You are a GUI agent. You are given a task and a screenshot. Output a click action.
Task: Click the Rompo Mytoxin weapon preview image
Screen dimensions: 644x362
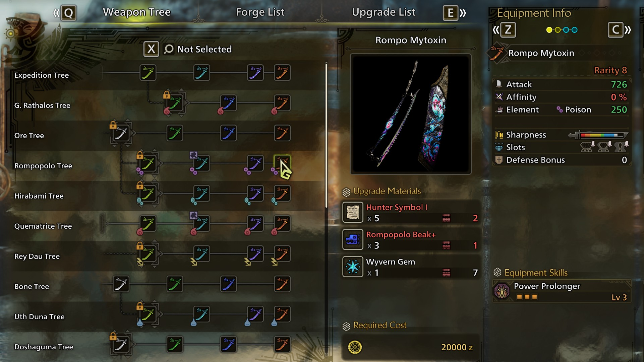(411, 114)
